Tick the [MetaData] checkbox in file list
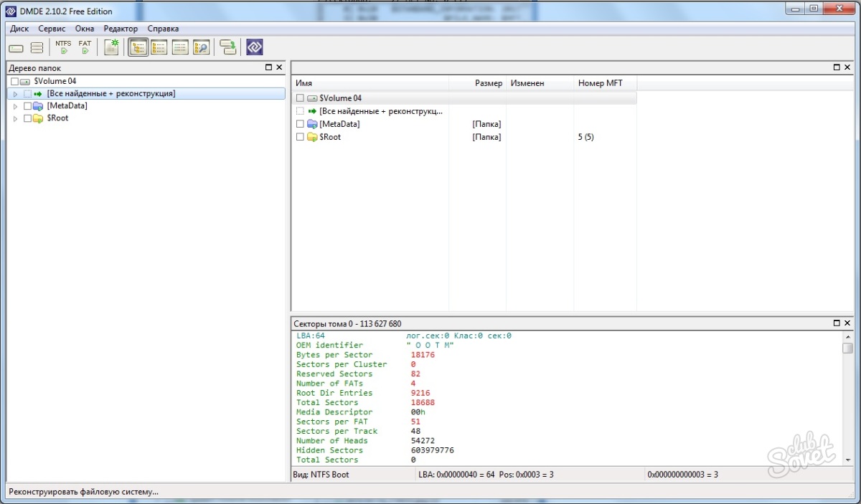 pyautogui.click(x=301, y=124)
